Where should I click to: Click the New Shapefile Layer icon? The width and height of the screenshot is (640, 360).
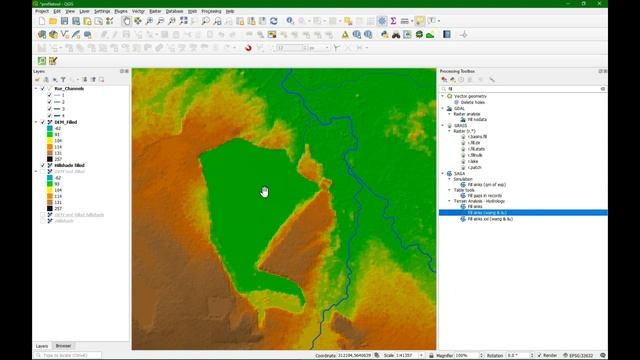64,35
